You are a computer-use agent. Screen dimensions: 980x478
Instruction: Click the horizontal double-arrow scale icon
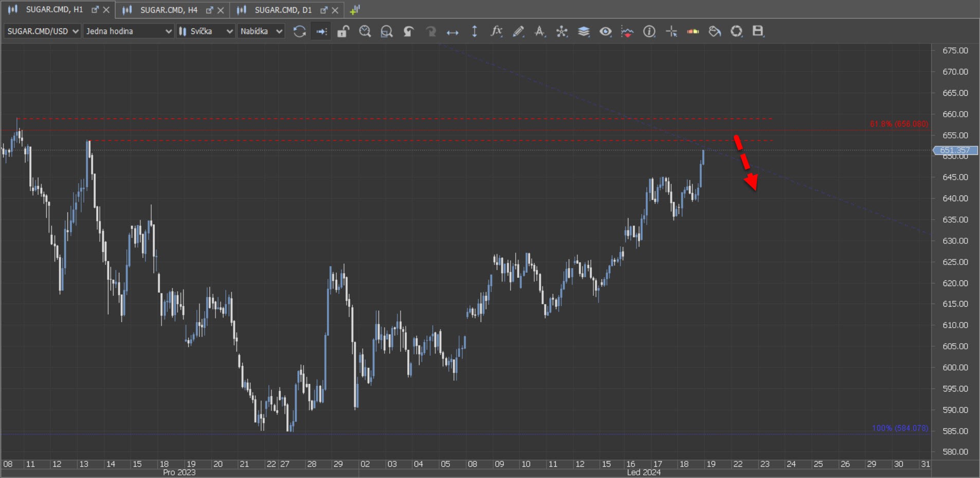click(x=452, y=32)
